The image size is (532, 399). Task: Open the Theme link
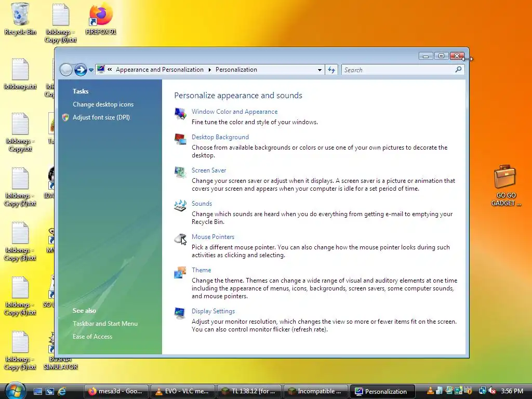point(201,270)
